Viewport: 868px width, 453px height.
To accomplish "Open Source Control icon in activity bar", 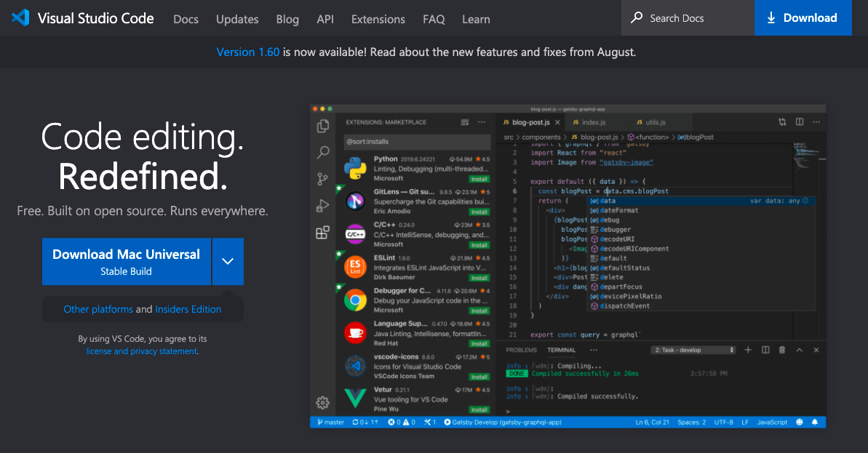I will [323, 179].
